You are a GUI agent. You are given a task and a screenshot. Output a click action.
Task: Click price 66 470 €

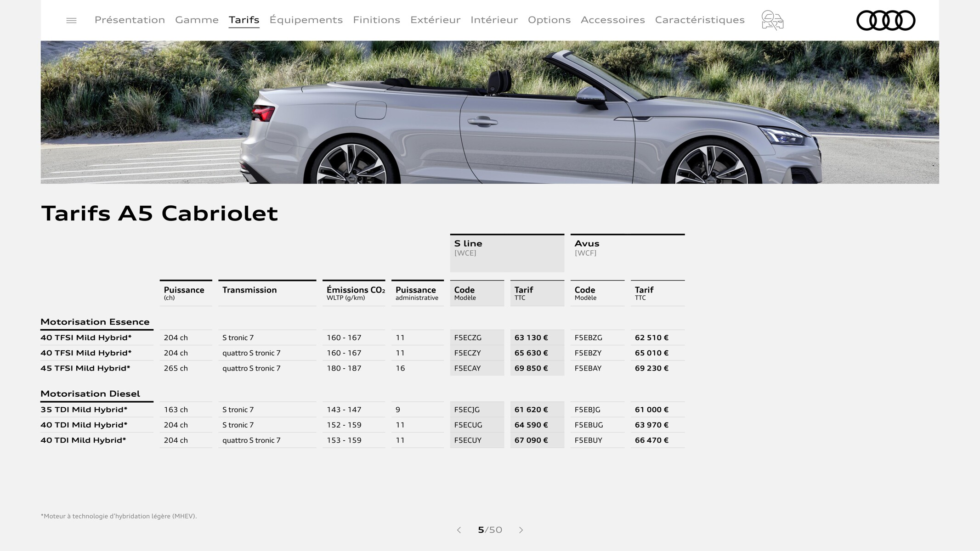651,440
